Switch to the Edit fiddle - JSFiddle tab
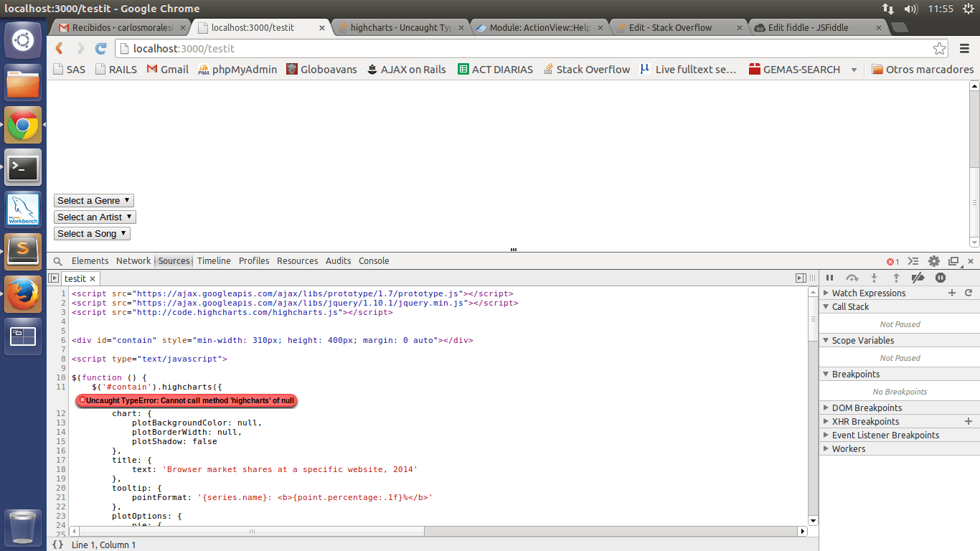 pyautogui.click(x=817, y=27)
